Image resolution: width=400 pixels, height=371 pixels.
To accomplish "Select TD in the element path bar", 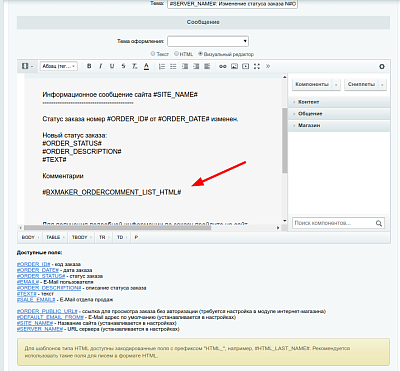I will pos(120,237).
